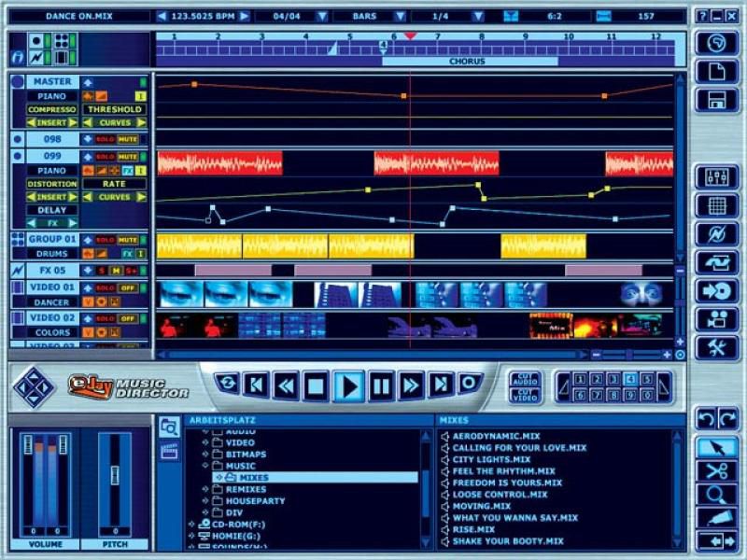Expand the REMIXES folder in the tree

click(x=205, y=489)
